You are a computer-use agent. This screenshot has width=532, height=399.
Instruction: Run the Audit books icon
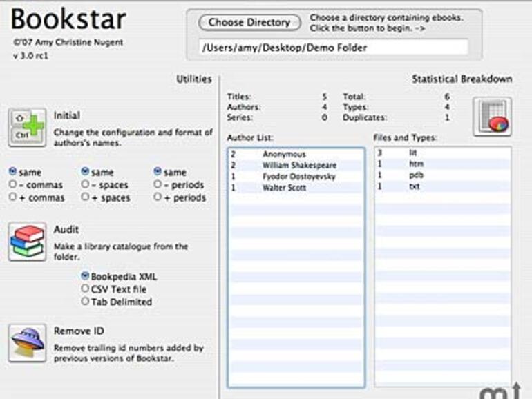[x=27, y=242]
